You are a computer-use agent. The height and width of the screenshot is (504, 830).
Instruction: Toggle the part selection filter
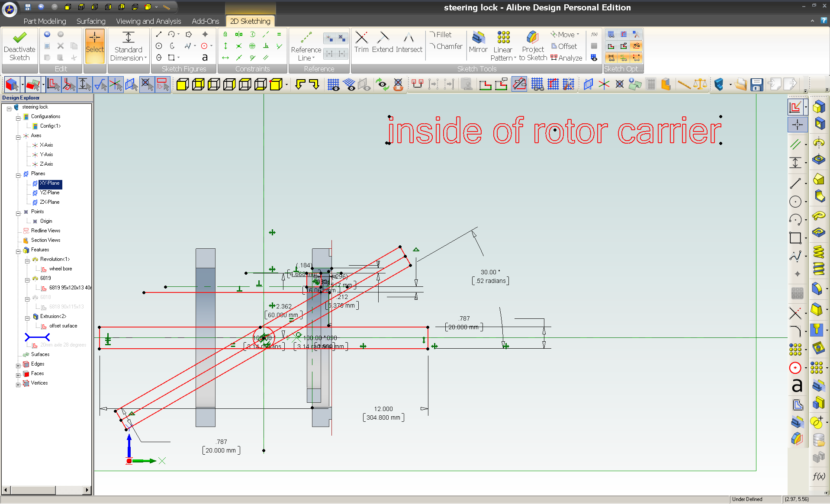12,84
